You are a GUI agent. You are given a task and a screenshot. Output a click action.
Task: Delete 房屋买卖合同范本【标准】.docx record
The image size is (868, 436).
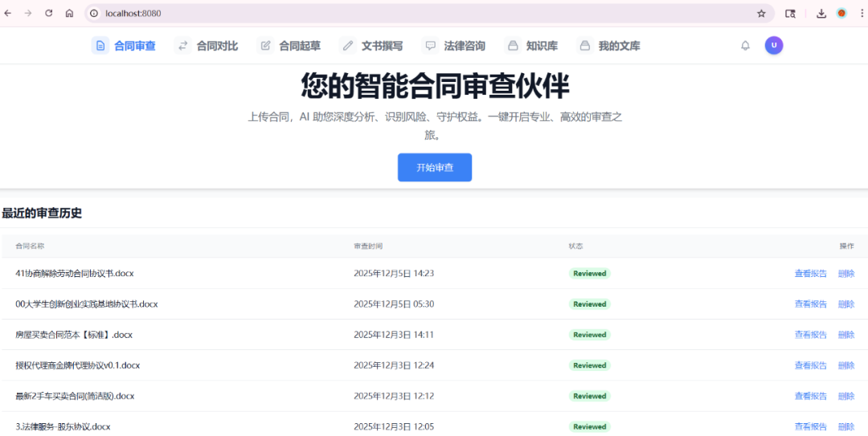[845, 335]
